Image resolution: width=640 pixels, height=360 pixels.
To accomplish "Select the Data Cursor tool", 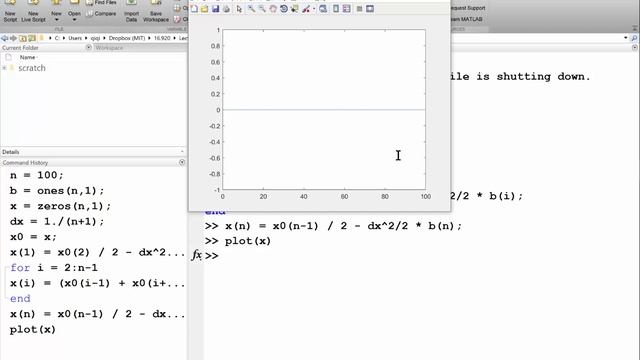I will coord(294,9).
